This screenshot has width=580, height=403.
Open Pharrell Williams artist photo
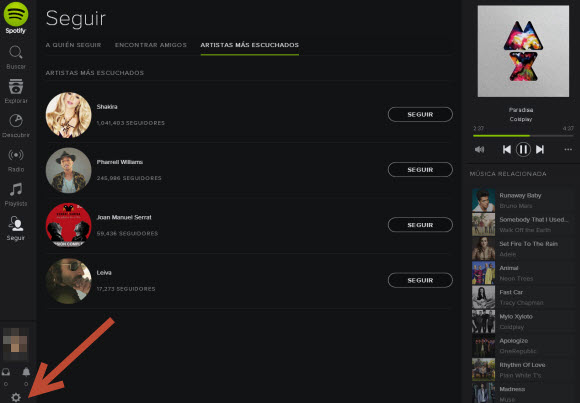[x=68, y=170]
